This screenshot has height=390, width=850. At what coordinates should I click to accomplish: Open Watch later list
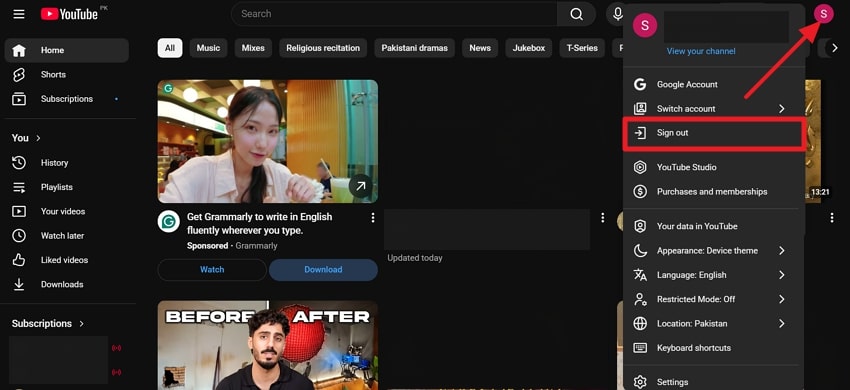[67, 236]
